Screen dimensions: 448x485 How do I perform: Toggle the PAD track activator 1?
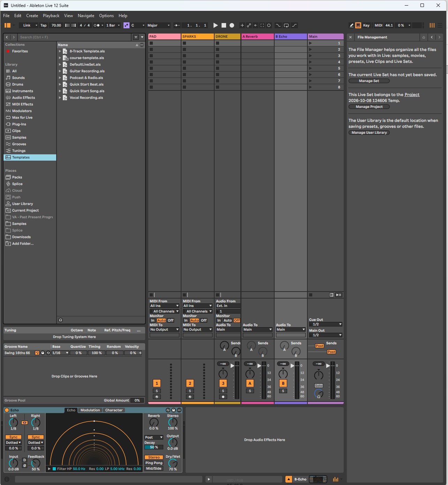(x=157, y=383)
